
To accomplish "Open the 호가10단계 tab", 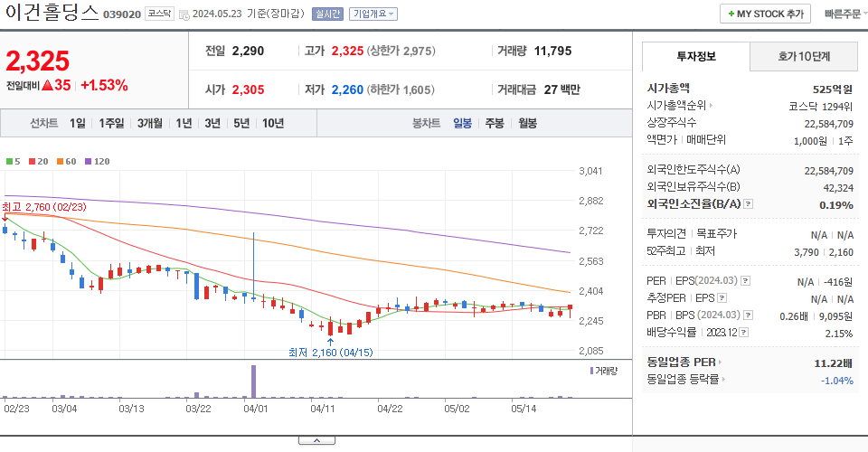I will [804, 56].
